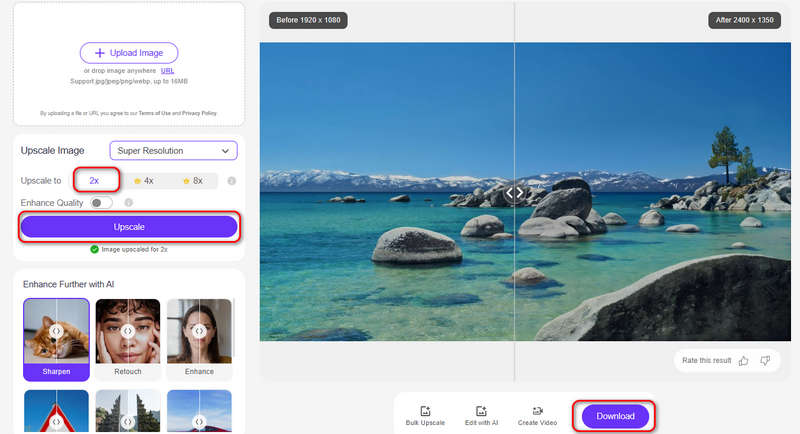The height and width of the screenshot is (434, 800).
Task: Select the temple gate enhancement thumbnail
Action: click(128, 412)
